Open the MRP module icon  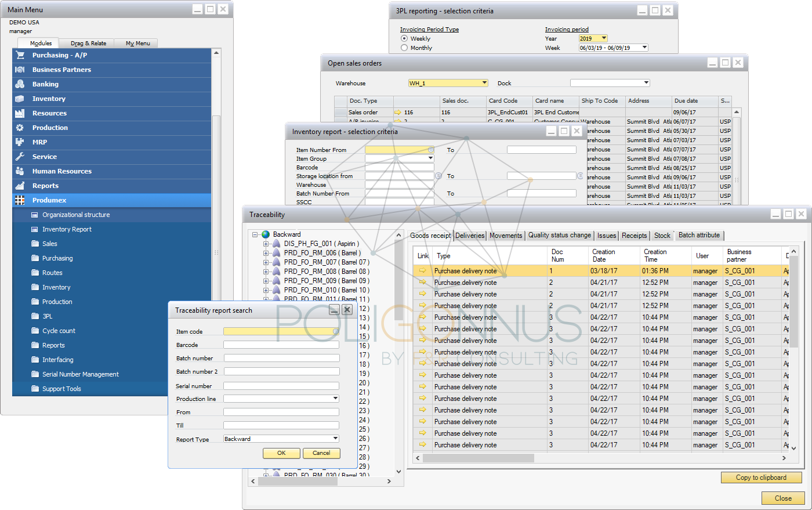19,142
